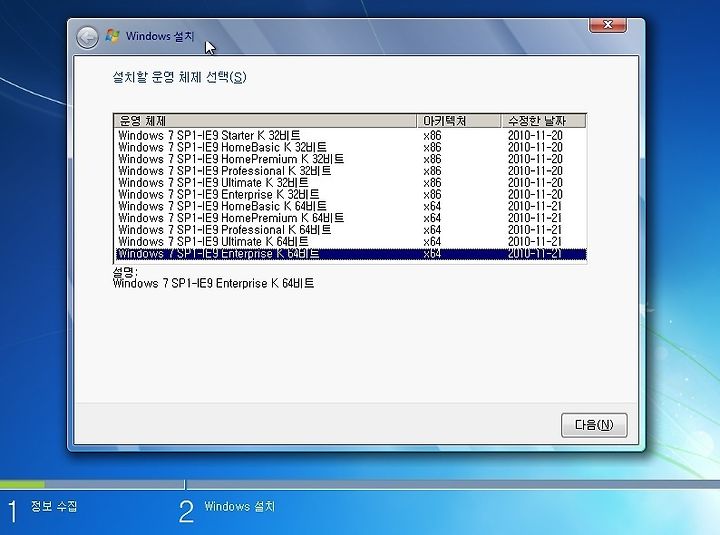
Task: Sort by 아키텍처 column header
Action: [458, 121]
